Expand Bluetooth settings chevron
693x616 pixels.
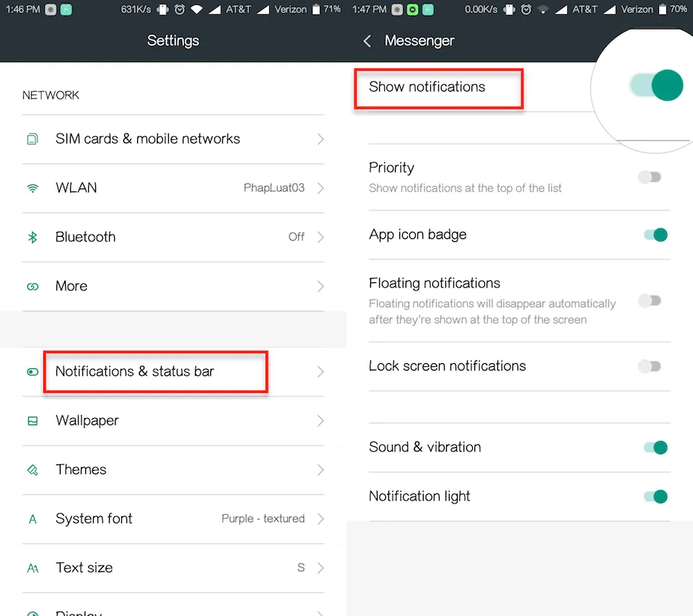pyautogui.click(x=321, y=238)
